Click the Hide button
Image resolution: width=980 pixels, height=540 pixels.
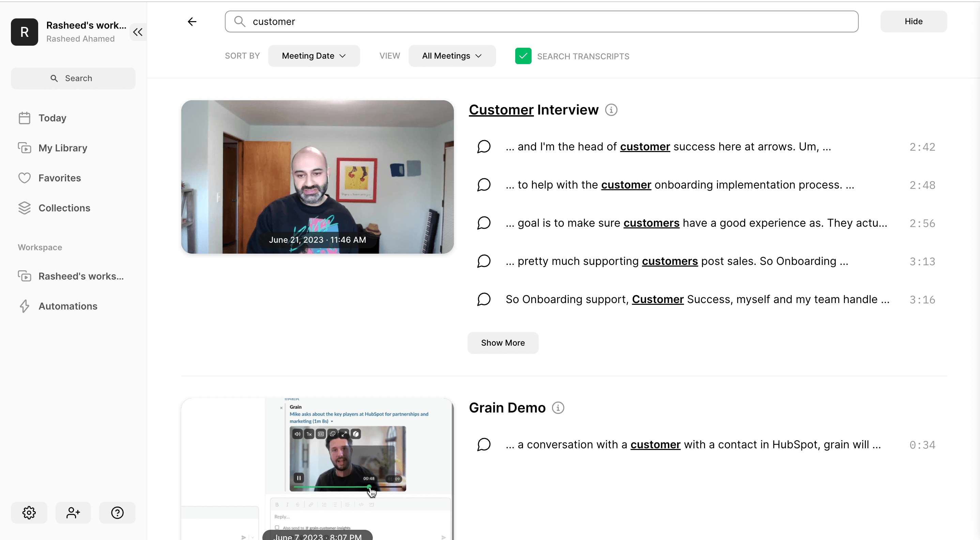[913, 22]
